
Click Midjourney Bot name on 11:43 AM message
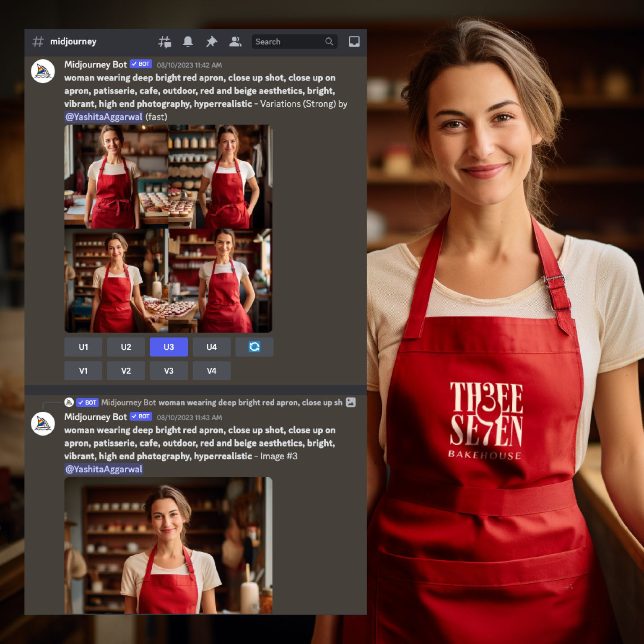(96, 417)
